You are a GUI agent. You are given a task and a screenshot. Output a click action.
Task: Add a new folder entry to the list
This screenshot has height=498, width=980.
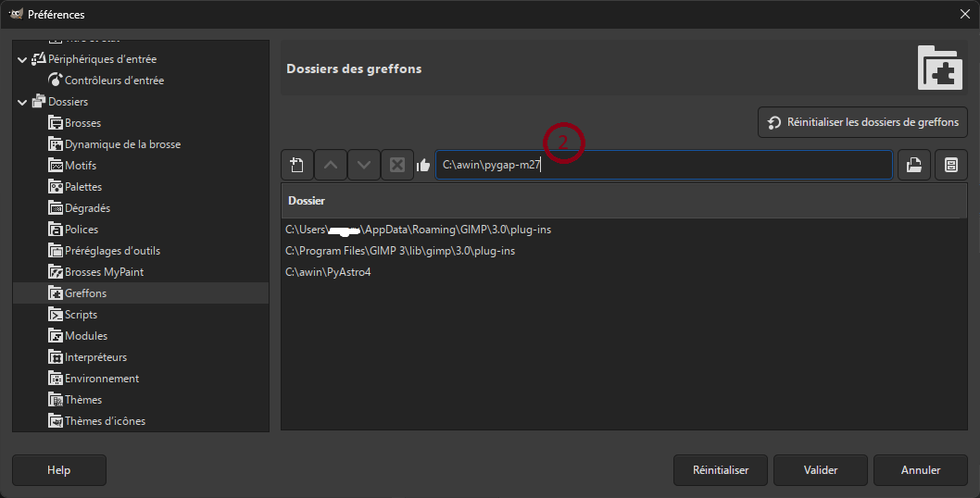click(x=297, y=165)
